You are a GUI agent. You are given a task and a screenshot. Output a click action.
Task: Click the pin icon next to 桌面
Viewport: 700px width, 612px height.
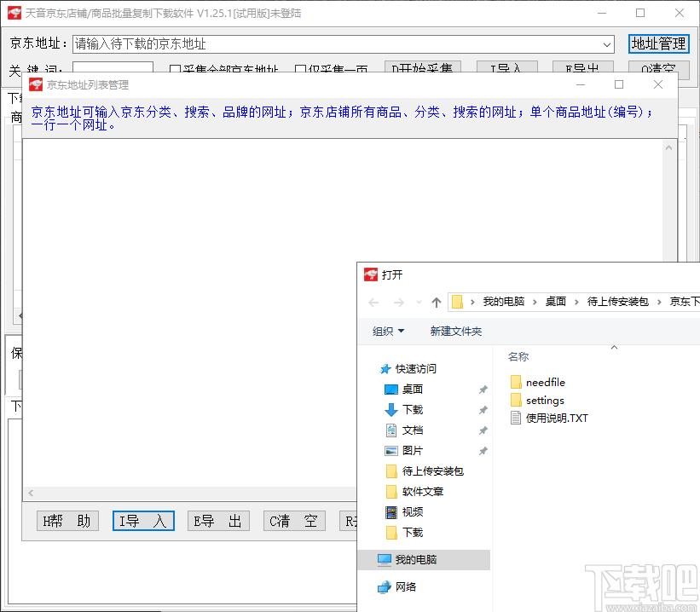(x=483, y=390)
